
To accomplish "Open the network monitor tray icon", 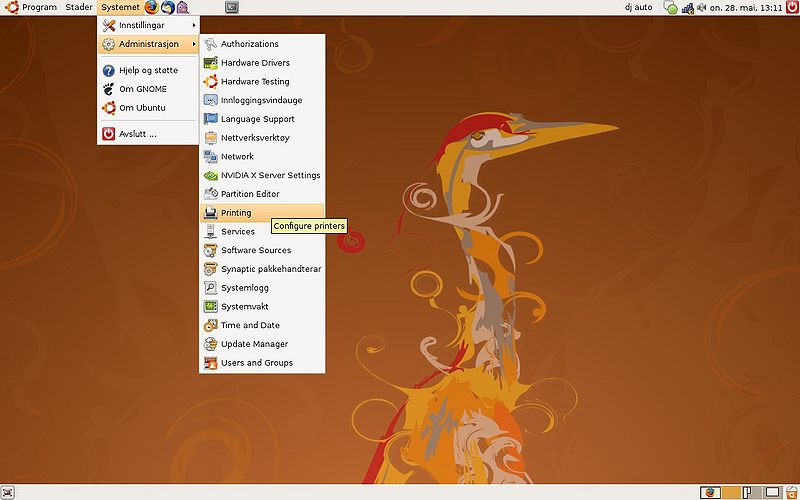I will [x=688, y=8].
